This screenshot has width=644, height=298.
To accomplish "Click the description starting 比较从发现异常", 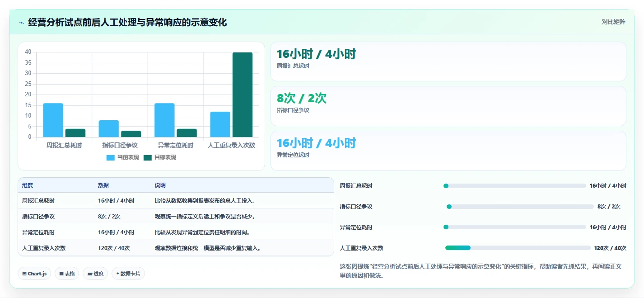I will click(203, 232).
